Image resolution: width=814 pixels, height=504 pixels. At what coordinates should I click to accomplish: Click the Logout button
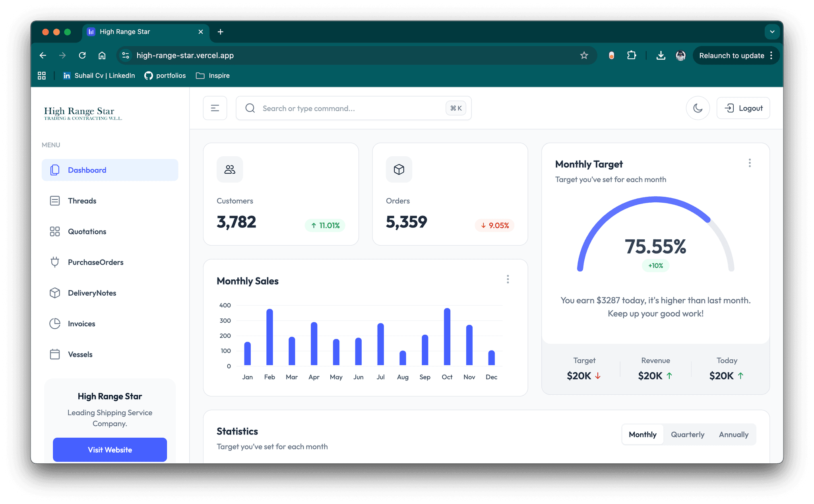(743, 108)
